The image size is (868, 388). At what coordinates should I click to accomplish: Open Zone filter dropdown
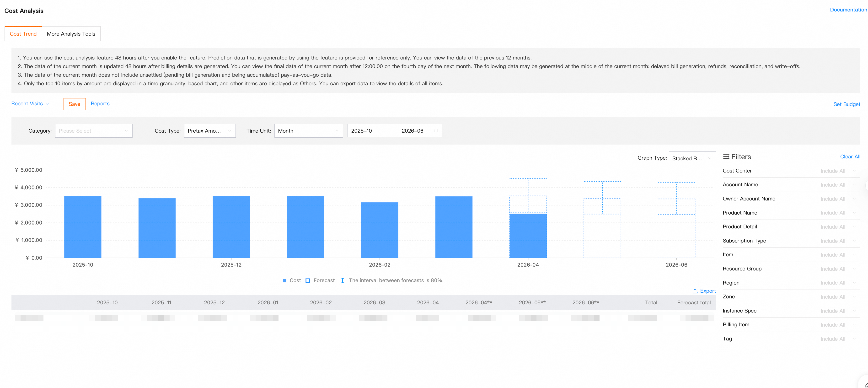(x=838, y=297)
